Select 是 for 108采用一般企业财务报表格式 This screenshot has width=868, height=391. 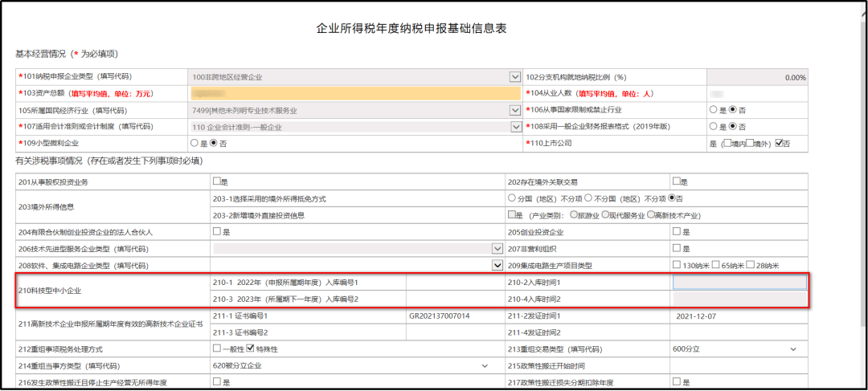713,127
